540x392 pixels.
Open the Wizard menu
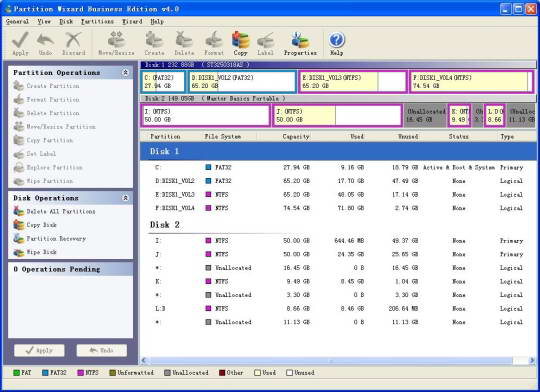(x=132, y=21)
